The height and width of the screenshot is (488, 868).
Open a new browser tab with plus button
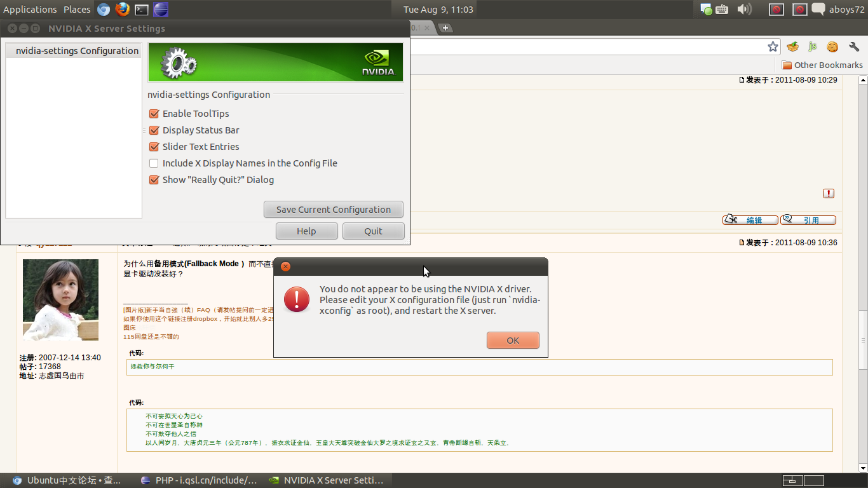point(445,27)
